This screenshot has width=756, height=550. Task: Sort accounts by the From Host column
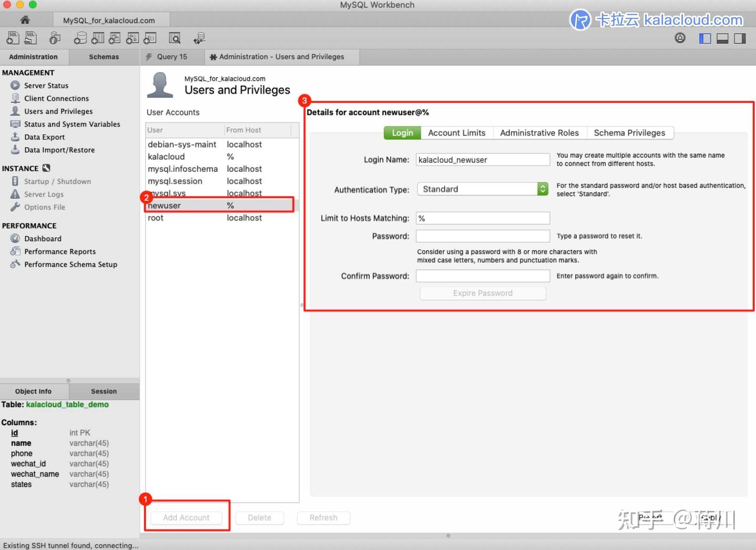(x=243, y=130)
